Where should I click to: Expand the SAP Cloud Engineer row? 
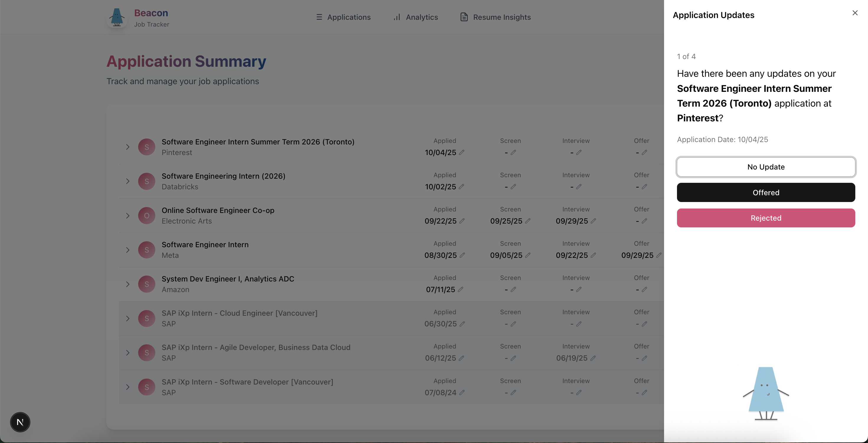(x=128, y=318)
